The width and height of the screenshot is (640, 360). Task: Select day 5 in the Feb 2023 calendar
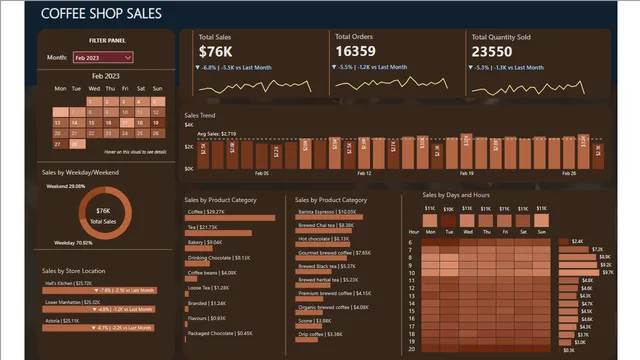click(x=158, y=102)
